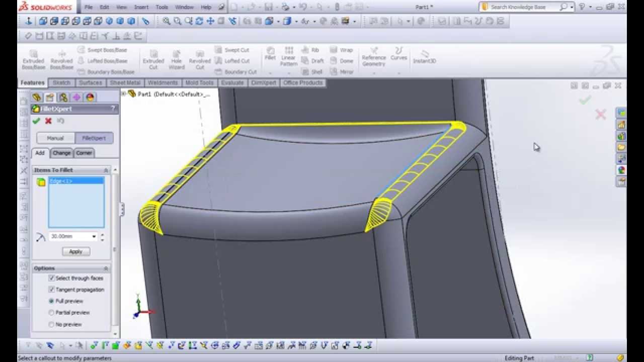644x362 pixels.
Task: Collapse the Items To Fillet section
Action: coord(106,170)
